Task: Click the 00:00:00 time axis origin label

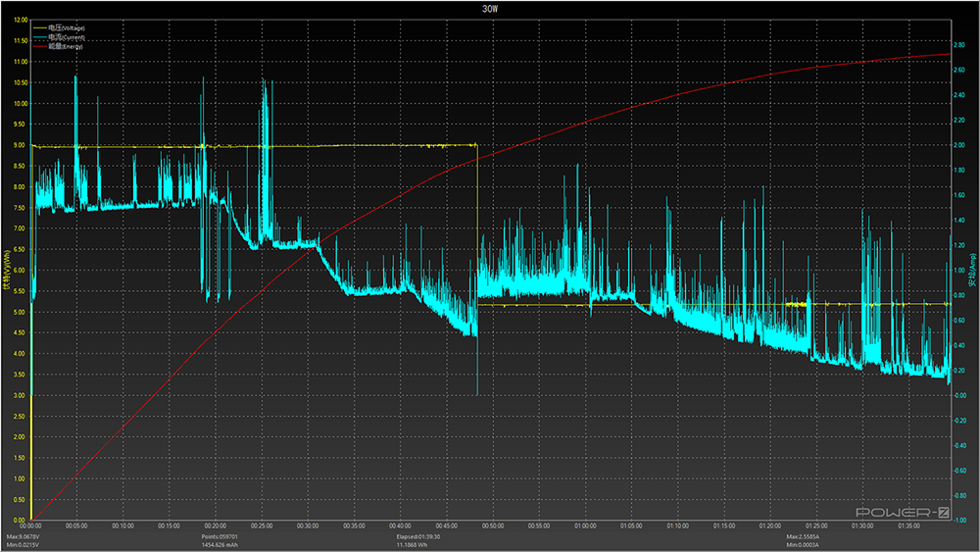Action: [32, 527]
